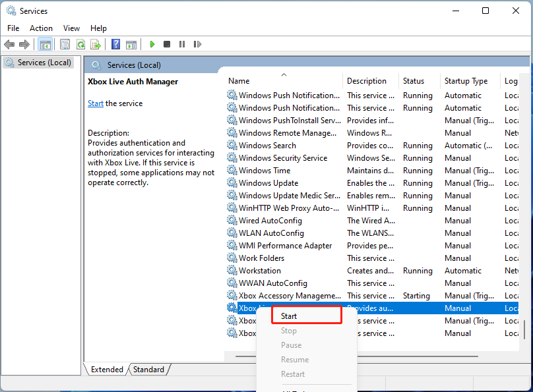Open the blue Help toolbar icon
The image size is (533, 392).
pyautogui.click(x=115, y=44)
